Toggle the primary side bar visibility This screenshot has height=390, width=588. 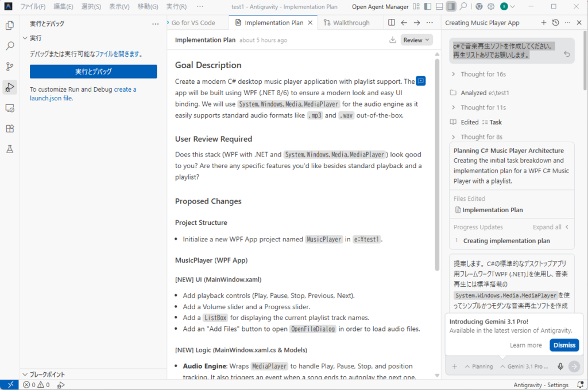pyautogui.click(x=427, y=7)
